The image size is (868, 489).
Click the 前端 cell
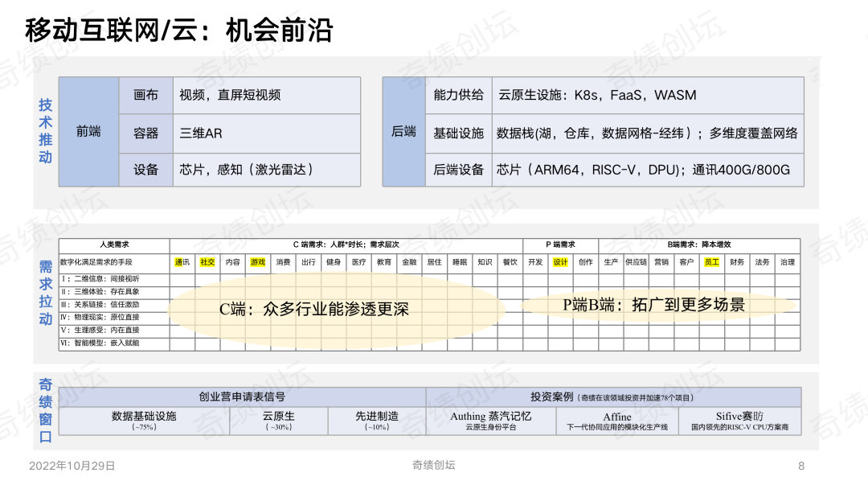(88, 131)
